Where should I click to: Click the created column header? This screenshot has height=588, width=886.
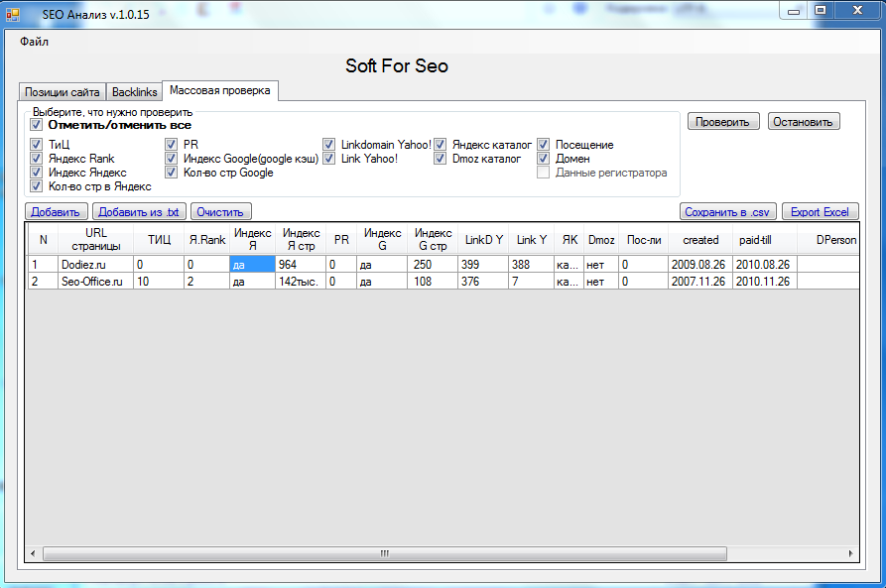click(700, 240)
